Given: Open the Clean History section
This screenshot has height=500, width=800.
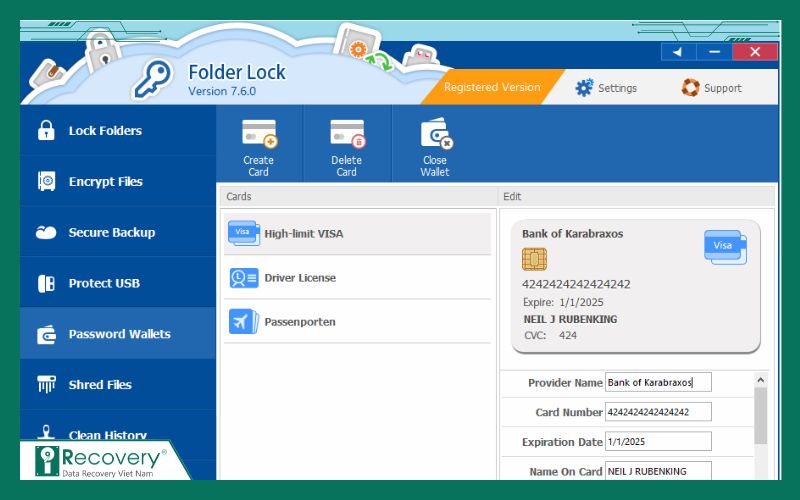Looking at the screenshot, I should pyautogui.click(x=107, y=435).
